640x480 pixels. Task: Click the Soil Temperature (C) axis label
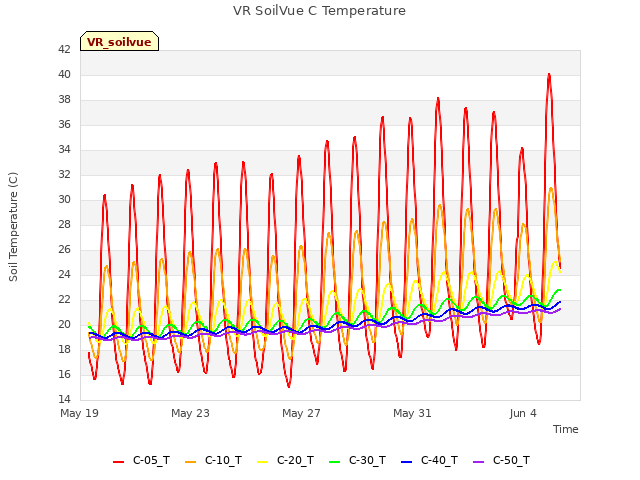click(13, 227)
